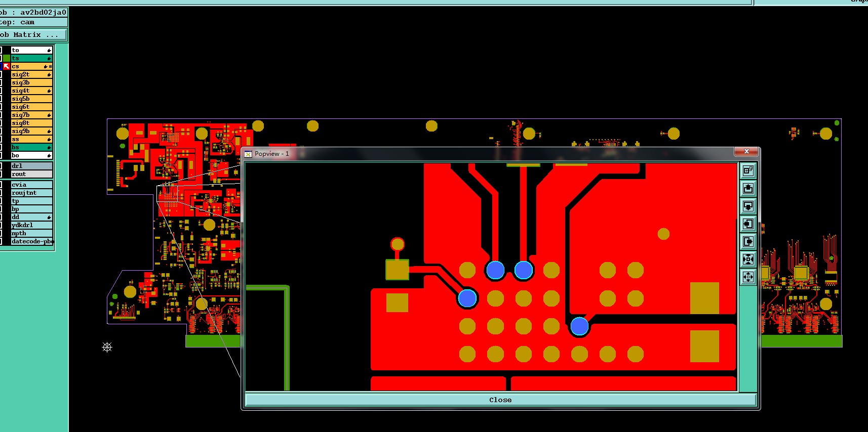Click the X on the Popview title bar

(746, 151)
